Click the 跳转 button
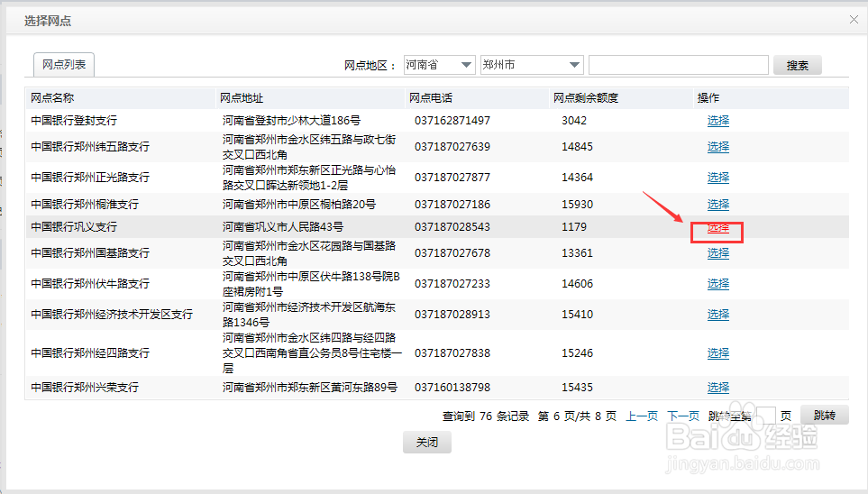868x494 pixels. pyautogui.click(x=824, y=416)
